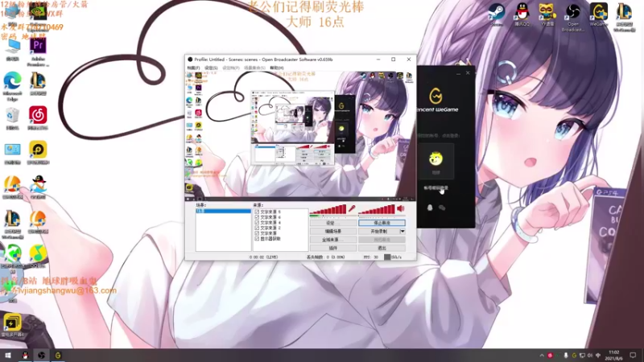Click the 开始录制 start recording button
This screenshot has height=362, width=644.
coord(379,232)
